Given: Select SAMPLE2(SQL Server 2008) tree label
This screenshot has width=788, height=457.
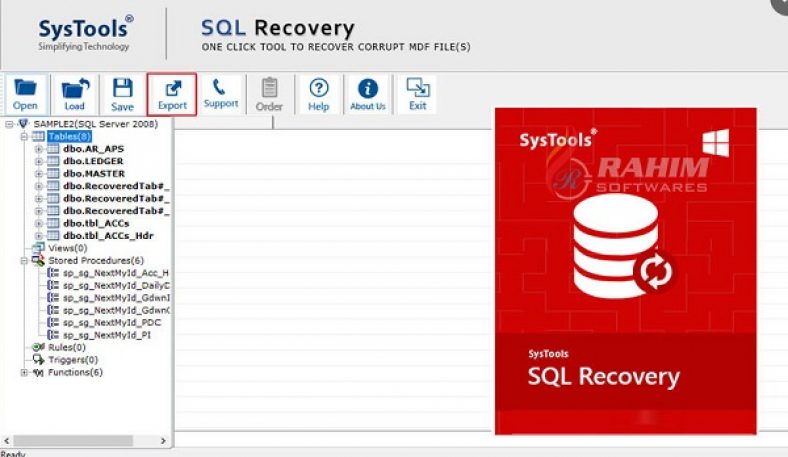Looking at the screenshot, I should (95, 124).
